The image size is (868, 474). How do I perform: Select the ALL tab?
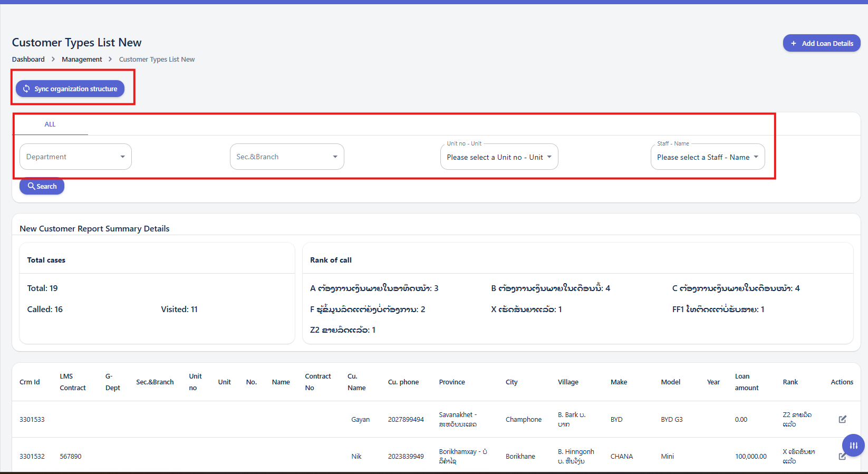tap(50, 124)
